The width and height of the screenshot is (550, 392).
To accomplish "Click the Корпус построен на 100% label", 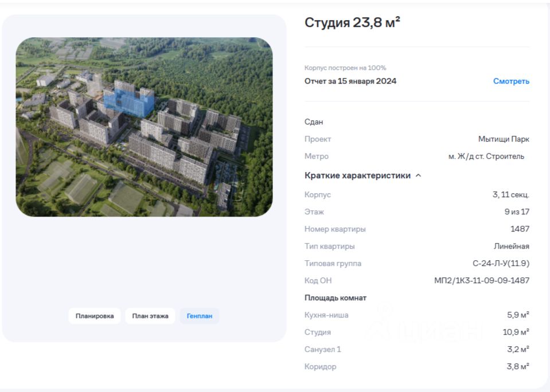I will [x=345, y=68].
